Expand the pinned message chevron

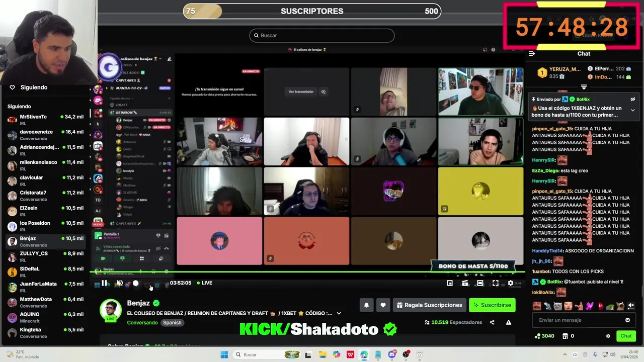(632, 110)
